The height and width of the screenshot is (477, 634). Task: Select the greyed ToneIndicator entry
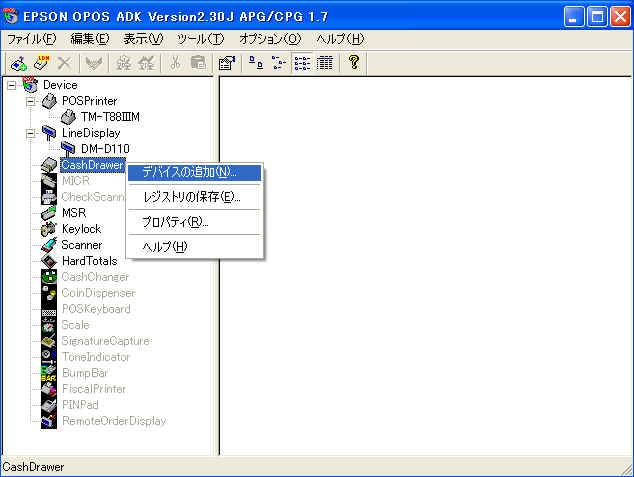pyautogui.click(x=96, y=357)
